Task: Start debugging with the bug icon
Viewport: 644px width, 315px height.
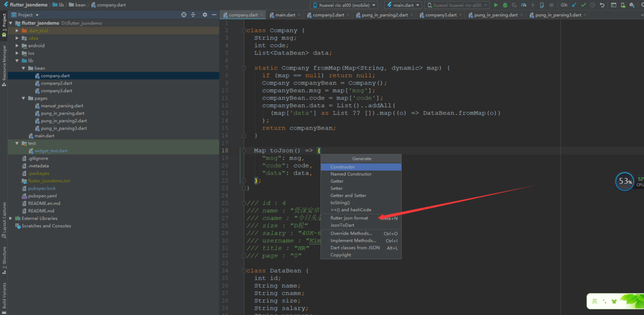Action: pos(505,5)
